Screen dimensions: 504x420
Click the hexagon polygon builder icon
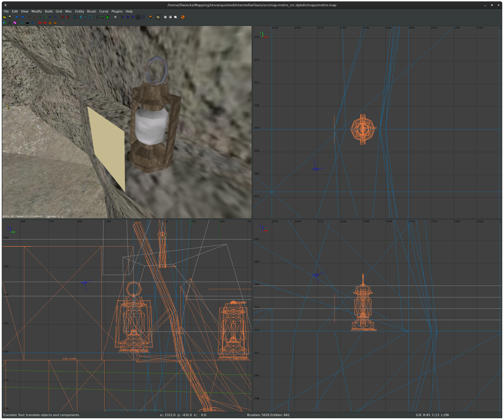(10, 23)
